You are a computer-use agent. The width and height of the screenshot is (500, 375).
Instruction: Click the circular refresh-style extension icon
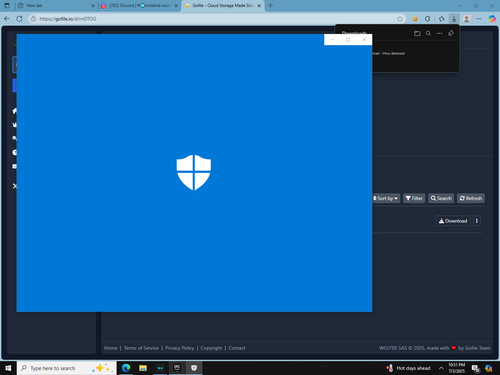click(428, 19)
